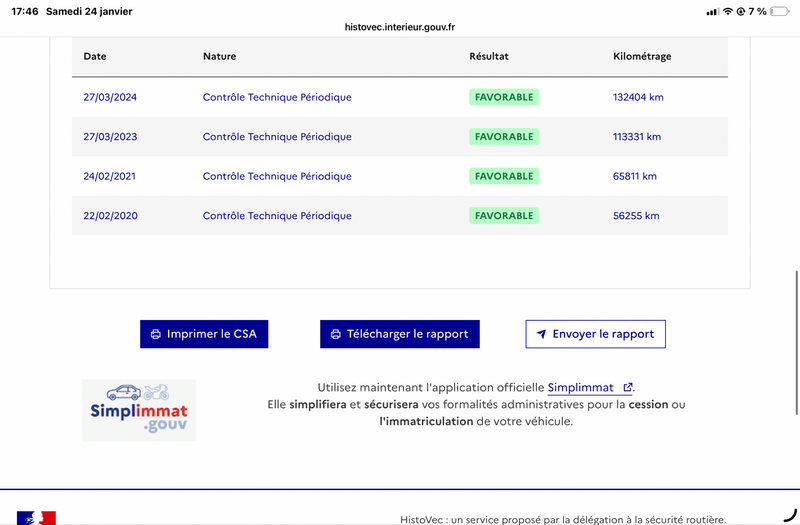Click the 56255 km mileage value
This screenshot has height=525, width=800.
coord(636,216)
